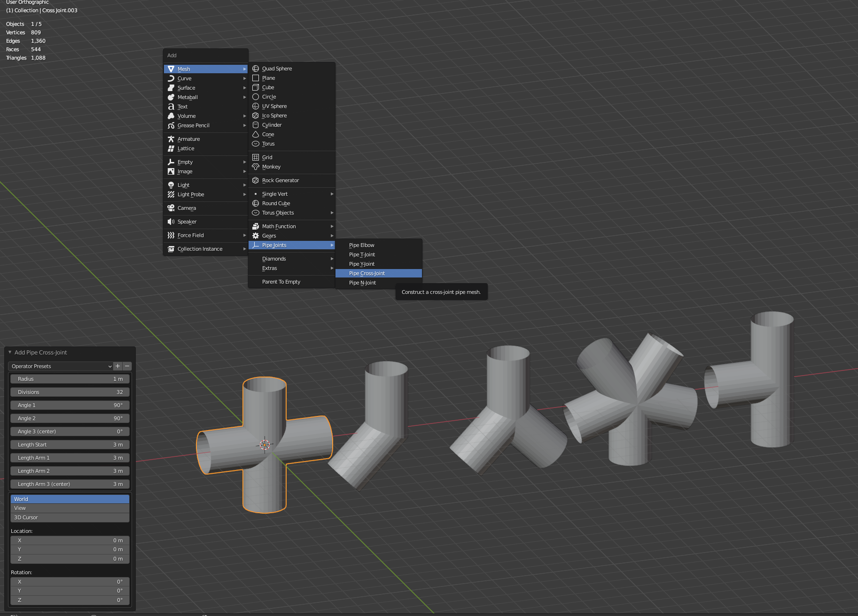The height and width of the screenshot is (616, 858).
Task: Select Rock Generator menu entry
Action: point(292,180)
